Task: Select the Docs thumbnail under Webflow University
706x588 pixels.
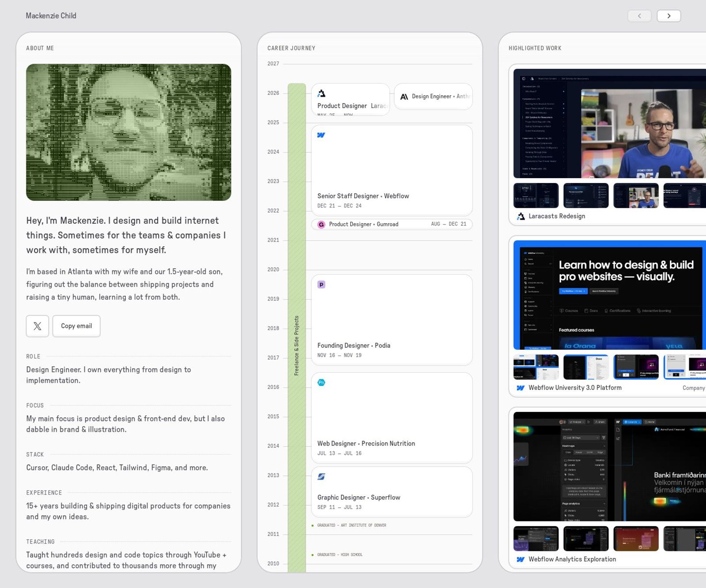Action: click(x=586, y=367)
